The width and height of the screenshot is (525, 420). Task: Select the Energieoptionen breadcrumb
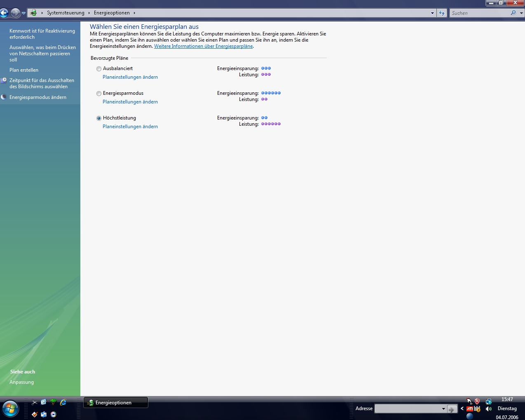pos(112,13)
